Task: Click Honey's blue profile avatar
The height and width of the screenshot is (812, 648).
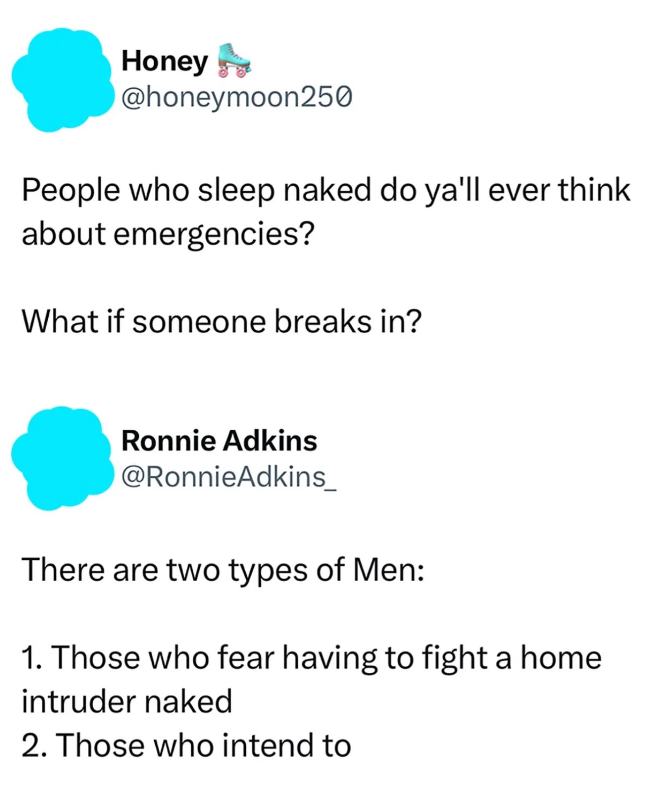Action: pyautogui.click(x=62, y=80)
